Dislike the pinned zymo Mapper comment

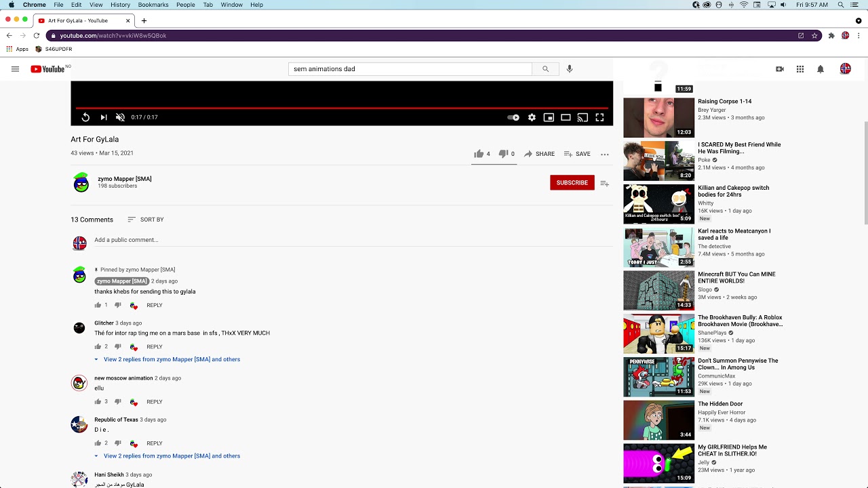[117, 305]
